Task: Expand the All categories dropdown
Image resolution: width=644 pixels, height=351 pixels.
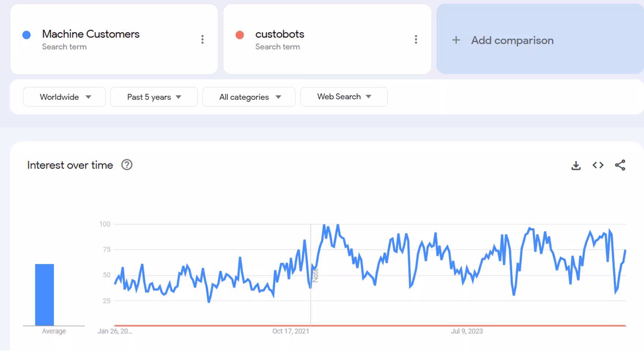Action: tap(249, 97)
